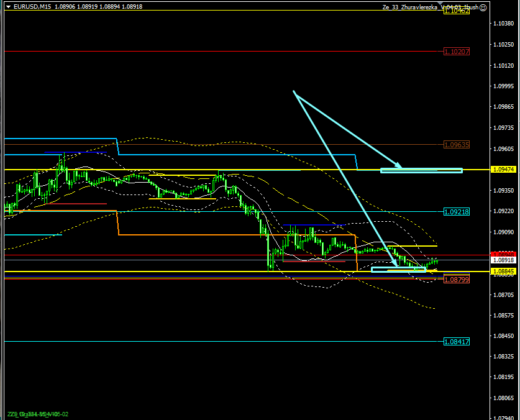The image size is (520, 420).
Task: Select the cyan rectangle on the 1.09474 line
Action: pyautogui.click(x=421, y=170)
